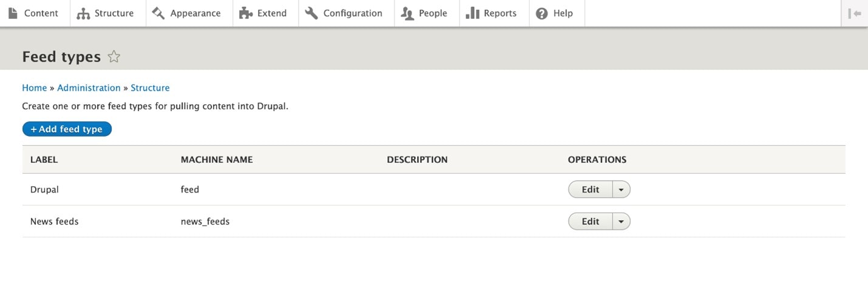Edit the Drupal feed type

tap(590, 189)
